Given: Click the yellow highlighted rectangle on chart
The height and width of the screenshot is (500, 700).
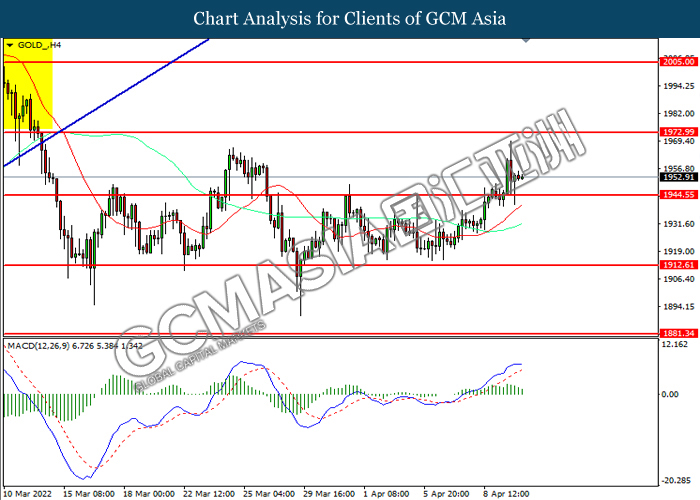Looking at the screenshot, I should (28, 85).
